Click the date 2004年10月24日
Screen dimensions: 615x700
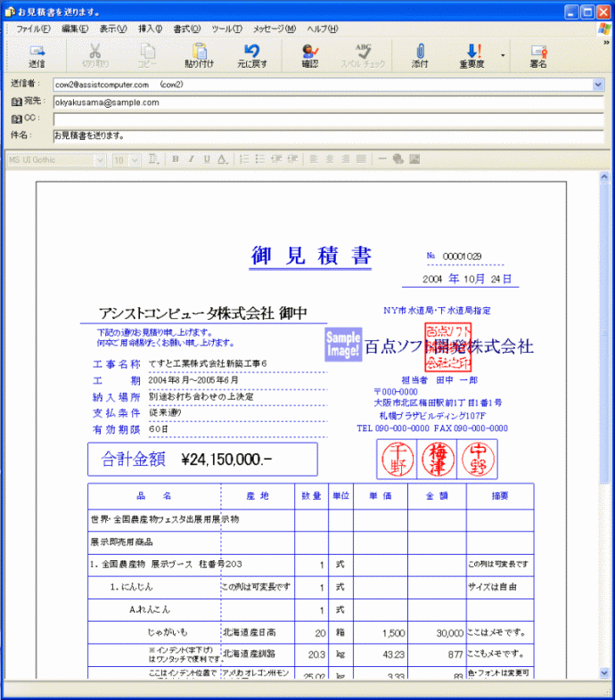tap(467, 279)
